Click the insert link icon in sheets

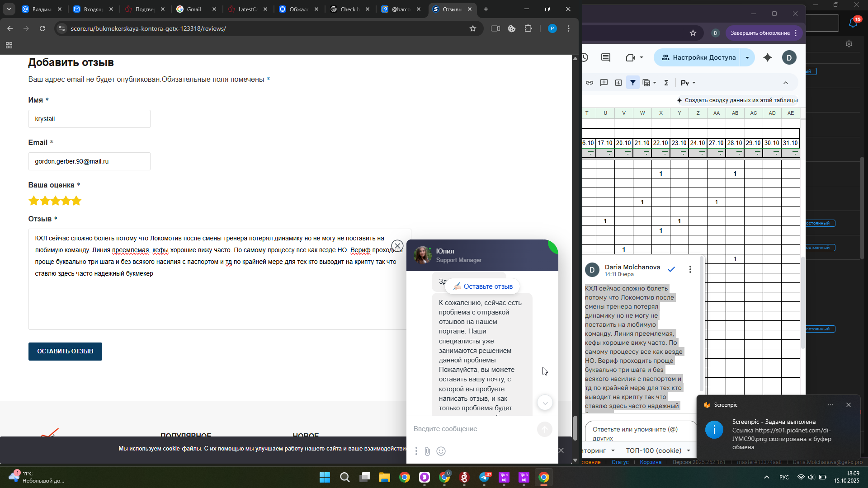pos(590,83)
